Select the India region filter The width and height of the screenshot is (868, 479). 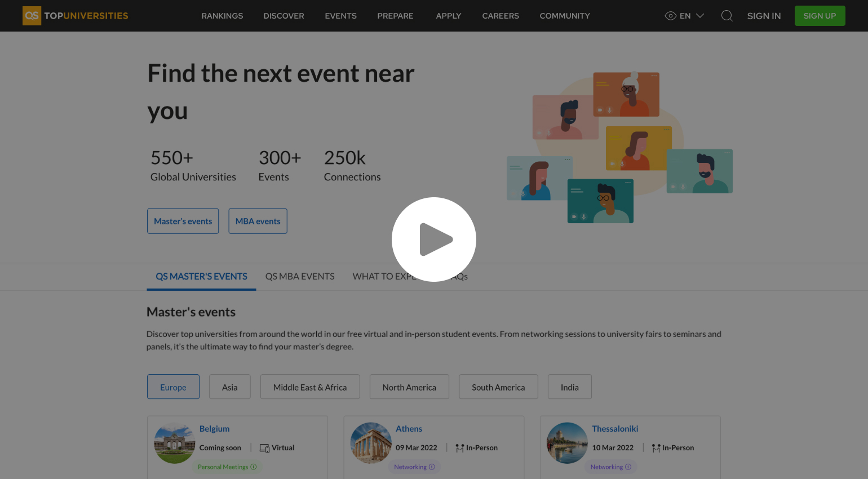569,387
